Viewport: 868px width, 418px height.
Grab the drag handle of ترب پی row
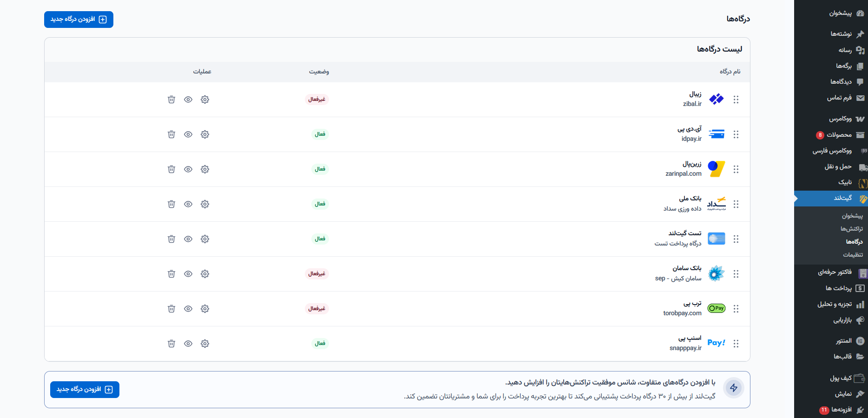[x=736, y=309]
